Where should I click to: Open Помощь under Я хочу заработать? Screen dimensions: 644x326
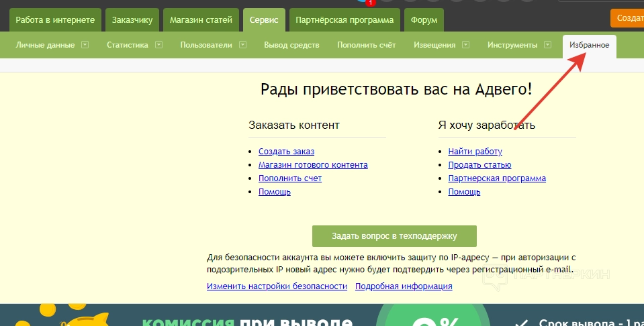[x=464, y=191]
